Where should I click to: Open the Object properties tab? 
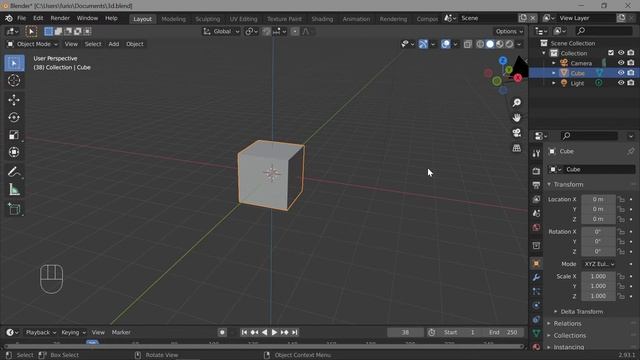536,264
